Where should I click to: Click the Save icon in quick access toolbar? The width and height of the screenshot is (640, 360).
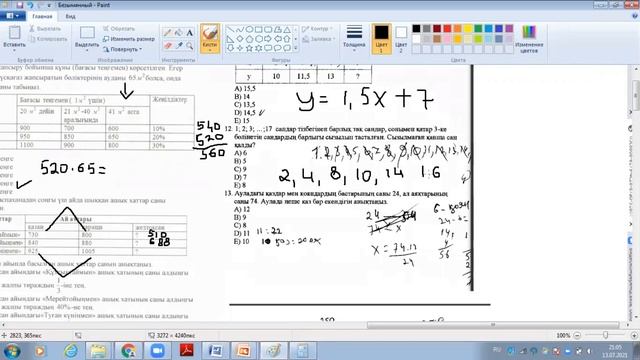(20, 5)
